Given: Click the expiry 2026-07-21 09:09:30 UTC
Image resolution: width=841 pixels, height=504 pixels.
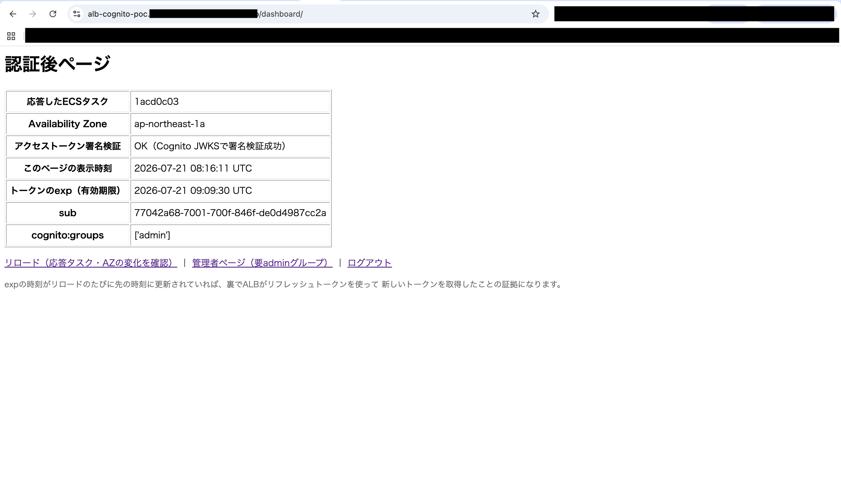Looking at the screenshot, I should coord(193,191).
